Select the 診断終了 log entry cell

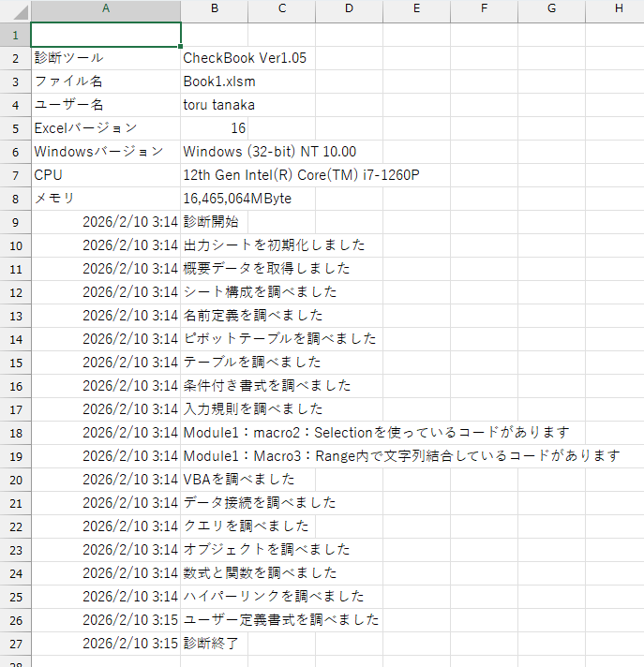pos(214,644)
